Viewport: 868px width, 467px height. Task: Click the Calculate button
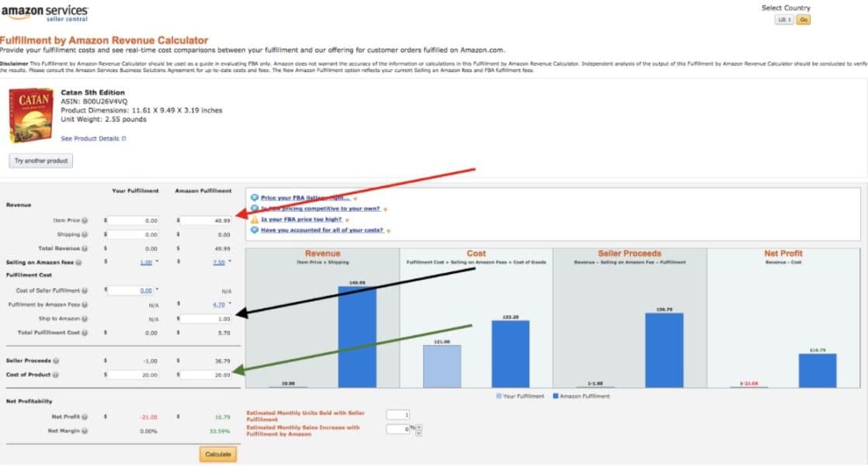tap(218, 455)
